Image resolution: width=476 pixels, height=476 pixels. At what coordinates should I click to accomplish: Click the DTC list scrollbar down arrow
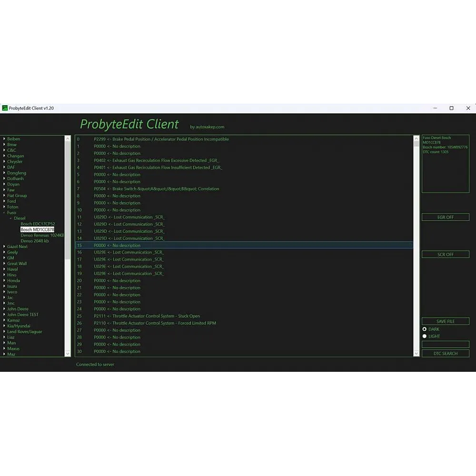[416, 353]
